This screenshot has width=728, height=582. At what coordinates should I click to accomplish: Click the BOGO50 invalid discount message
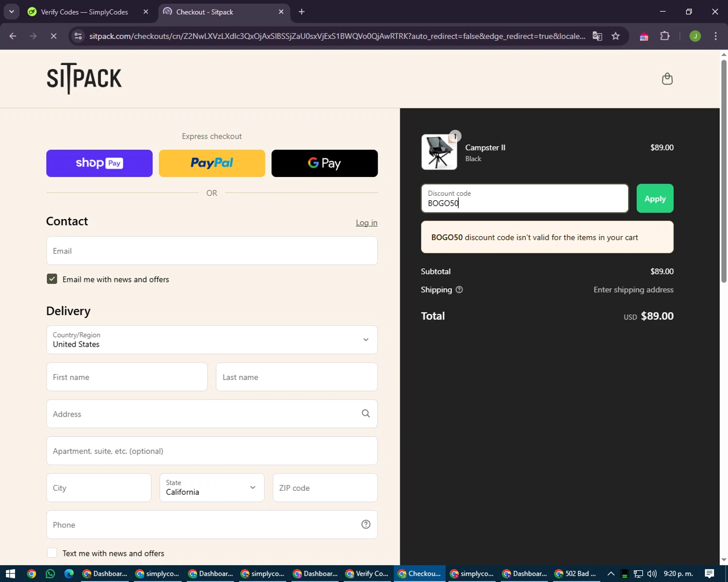click(547, 237)
